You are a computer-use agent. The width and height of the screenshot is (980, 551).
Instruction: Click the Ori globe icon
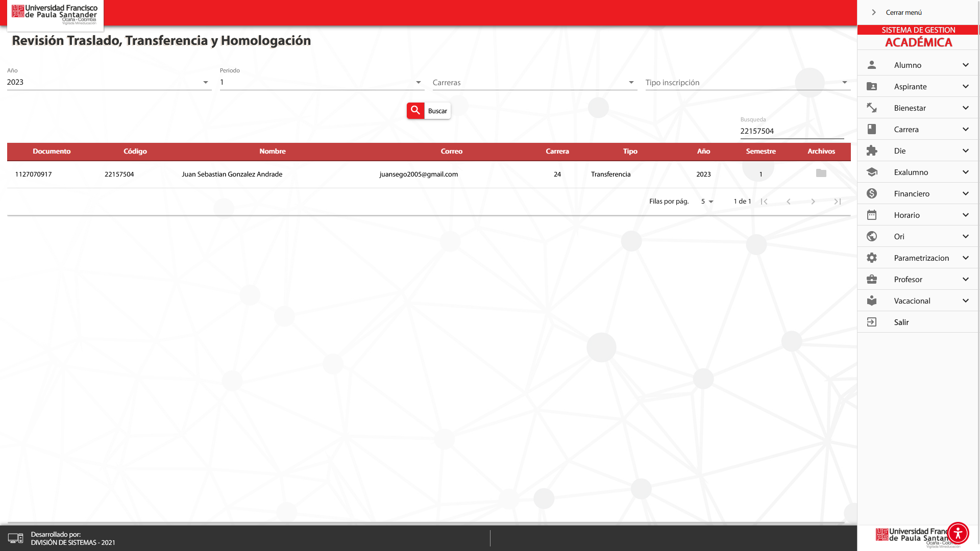(872, 236)
